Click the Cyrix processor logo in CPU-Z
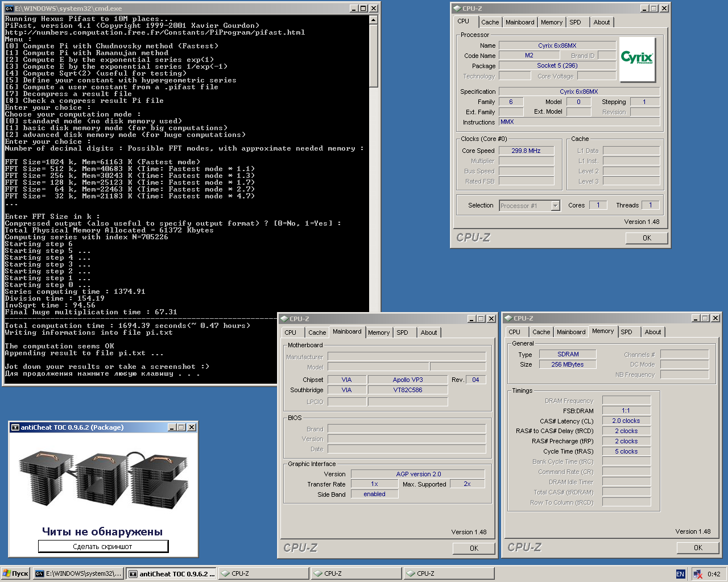The height and width of the screenshot is (582, 728). click(637, 60)
